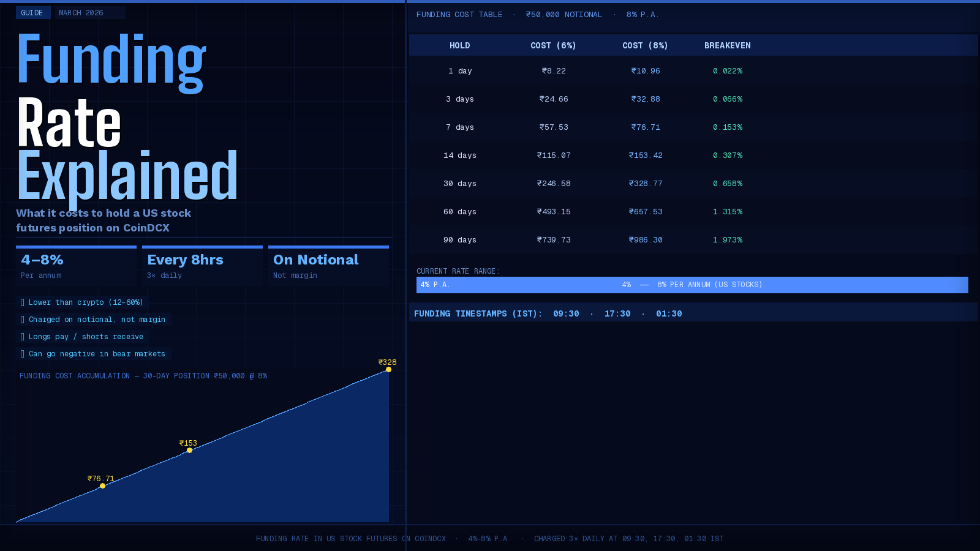The width and height of the screenshot is (980, 551).
Task: Tick the box beside Charged on notional
Action: 23,320
